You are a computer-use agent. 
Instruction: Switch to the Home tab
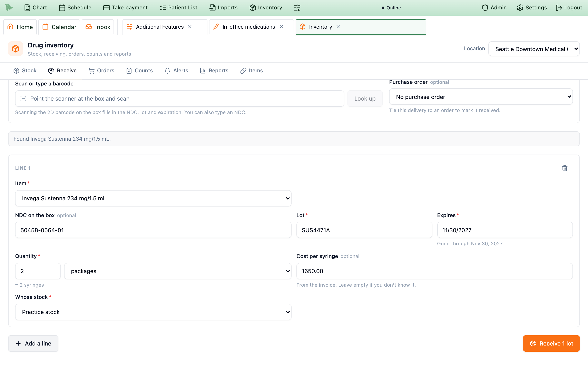pyautogui.click(x=20, y=27)
